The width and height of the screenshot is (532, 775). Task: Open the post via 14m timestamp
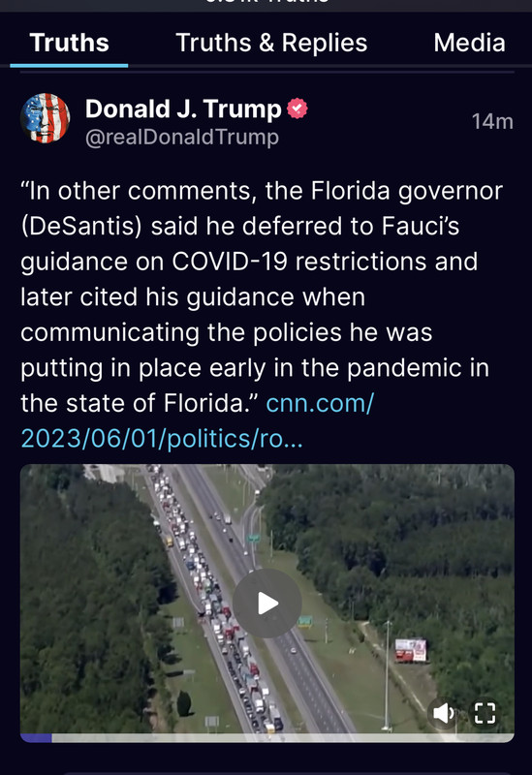(492, 122)
